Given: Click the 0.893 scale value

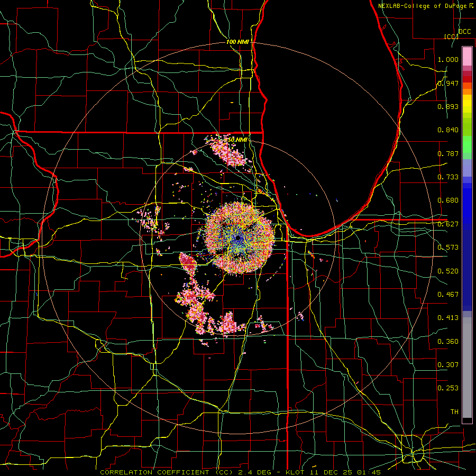Looking at the screenshot, I should click(x=448, y=106).
